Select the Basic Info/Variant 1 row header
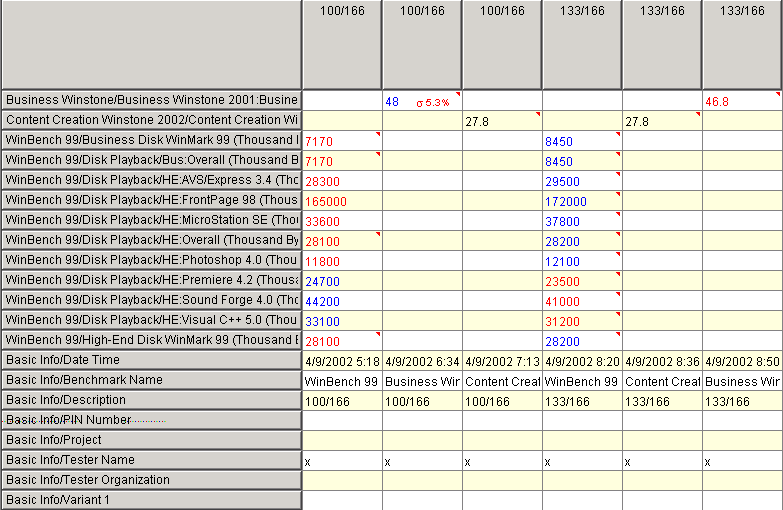The width and height of the screenshot is (783, 510). tap(151, 500)
